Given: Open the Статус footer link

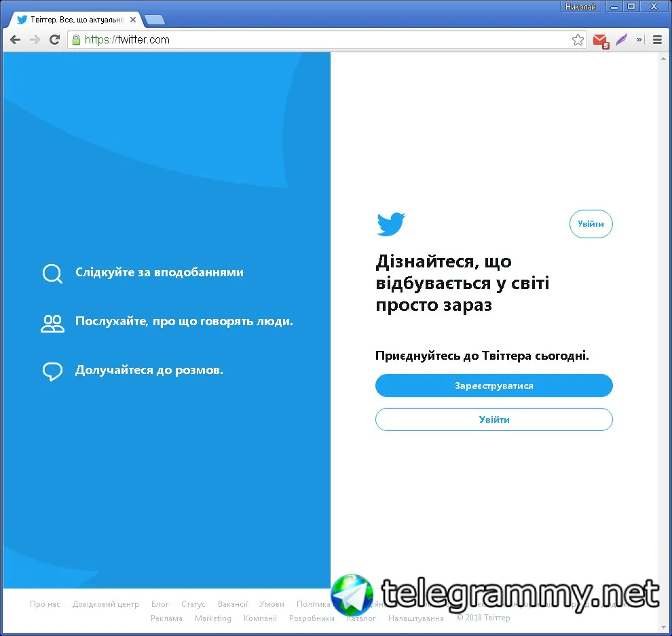Looking at the screenshot, I should tap(193, 604).
